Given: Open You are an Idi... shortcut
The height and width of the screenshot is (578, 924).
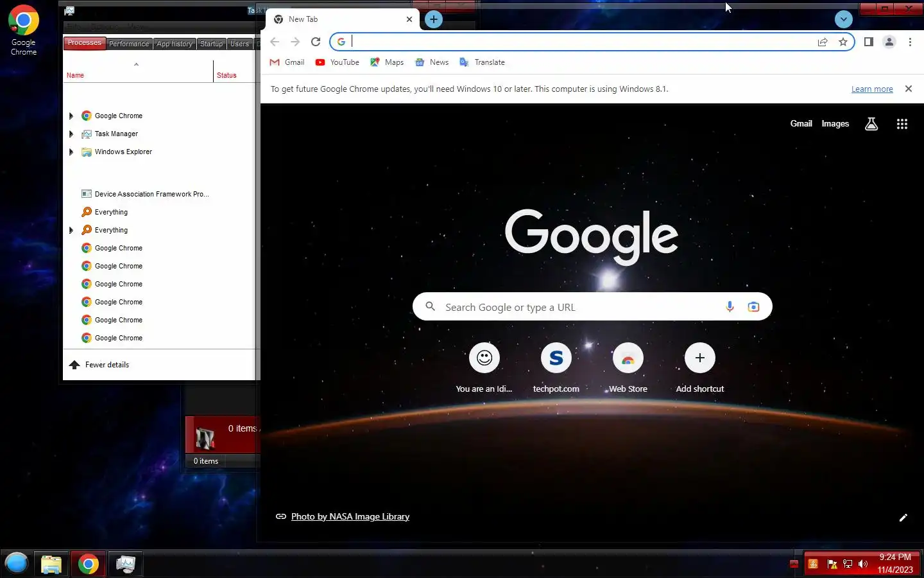Looking at the screenshot, I should click(484, 367).
